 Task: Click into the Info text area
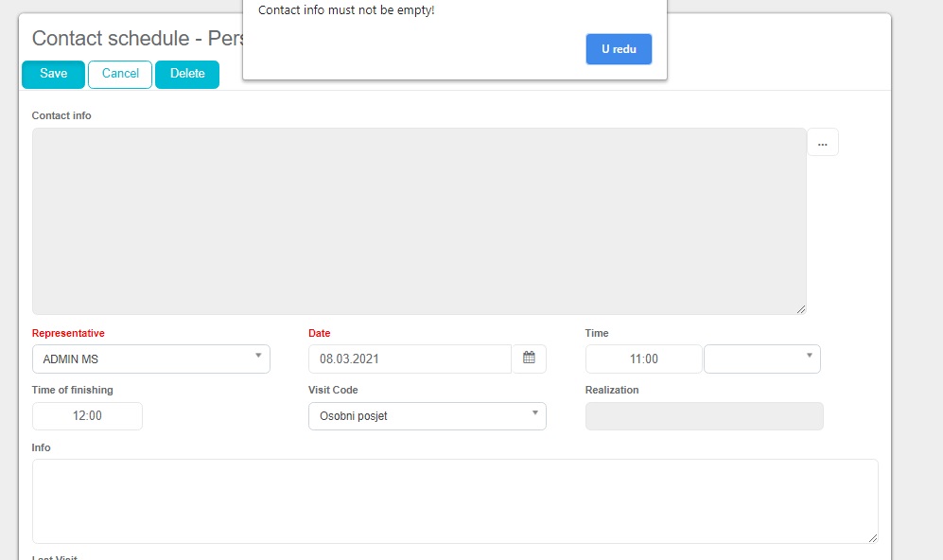click(454, 500)
